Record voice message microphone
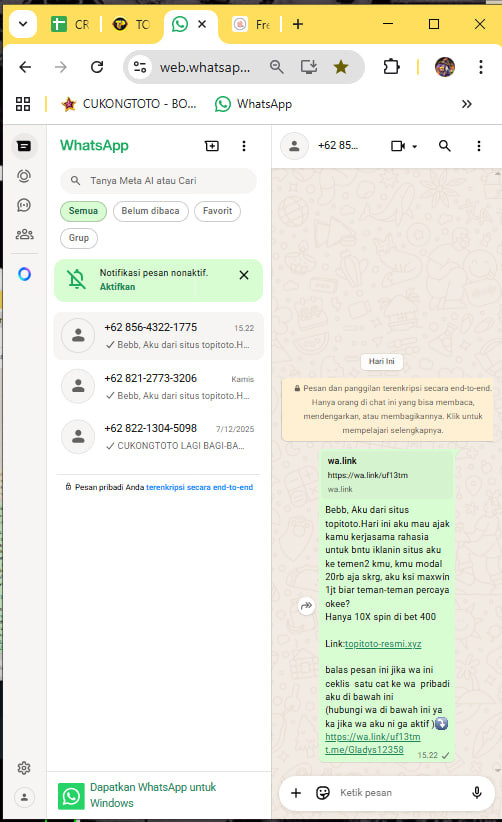Image resolution: width=502 pixels, height=822 pixels. 476,793
